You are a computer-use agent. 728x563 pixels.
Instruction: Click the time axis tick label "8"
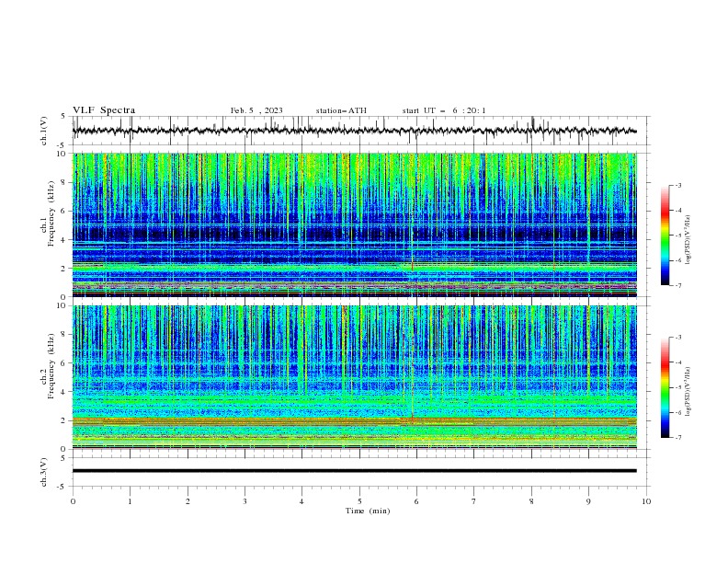pos(531,501)
